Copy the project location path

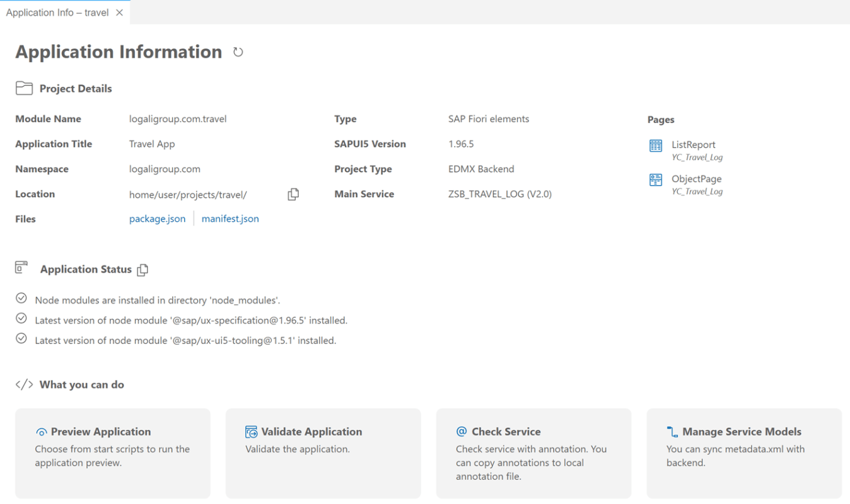tap(293, 195)
